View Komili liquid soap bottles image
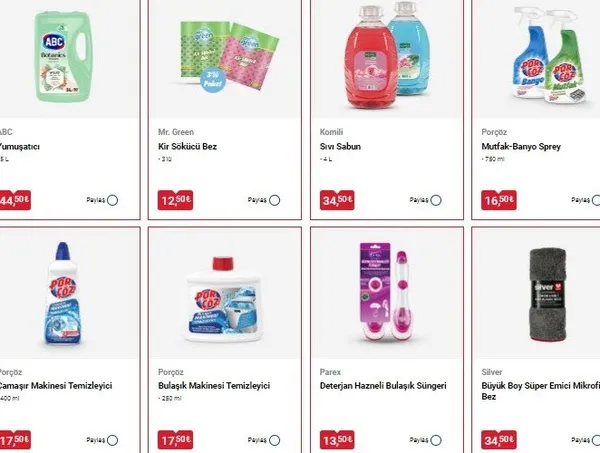600x453 pixels. tap(386, 55)
